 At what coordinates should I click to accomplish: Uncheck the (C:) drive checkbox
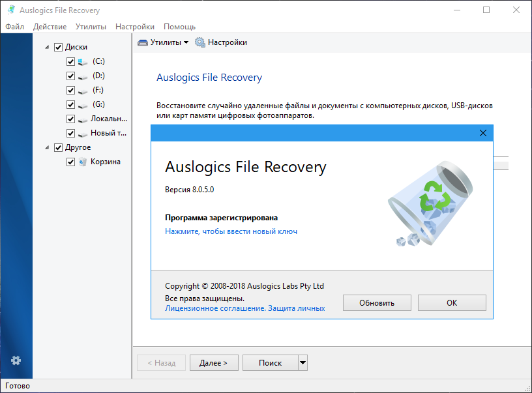70,61
